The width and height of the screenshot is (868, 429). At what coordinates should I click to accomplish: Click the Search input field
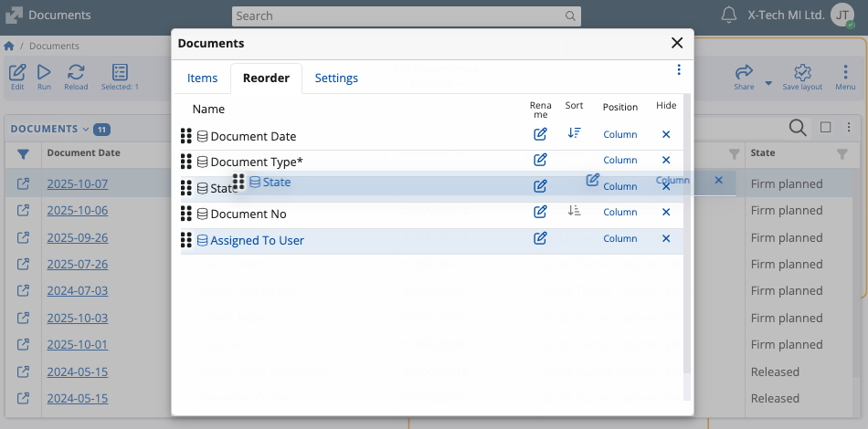pos(399,16)
